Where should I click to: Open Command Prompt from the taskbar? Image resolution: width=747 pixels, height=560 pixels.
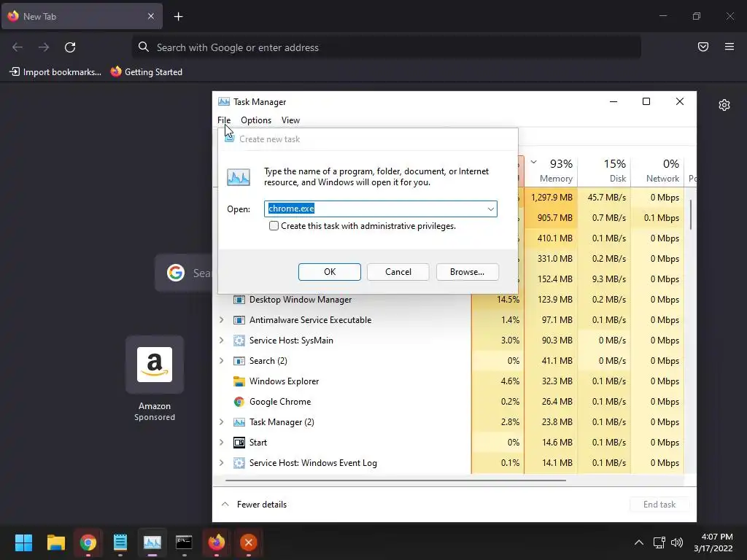(x=184, y=542)
